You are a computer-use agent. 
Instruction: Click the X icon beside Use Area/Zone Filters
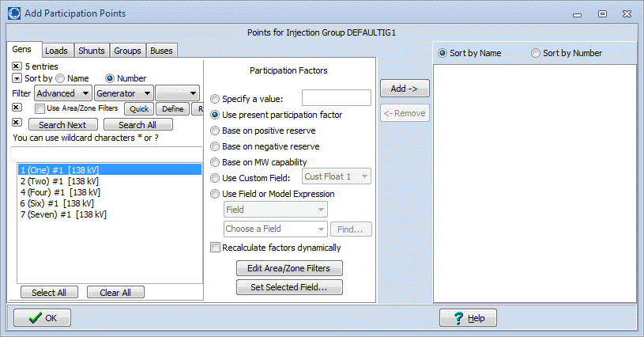click(x=17, y=108)
